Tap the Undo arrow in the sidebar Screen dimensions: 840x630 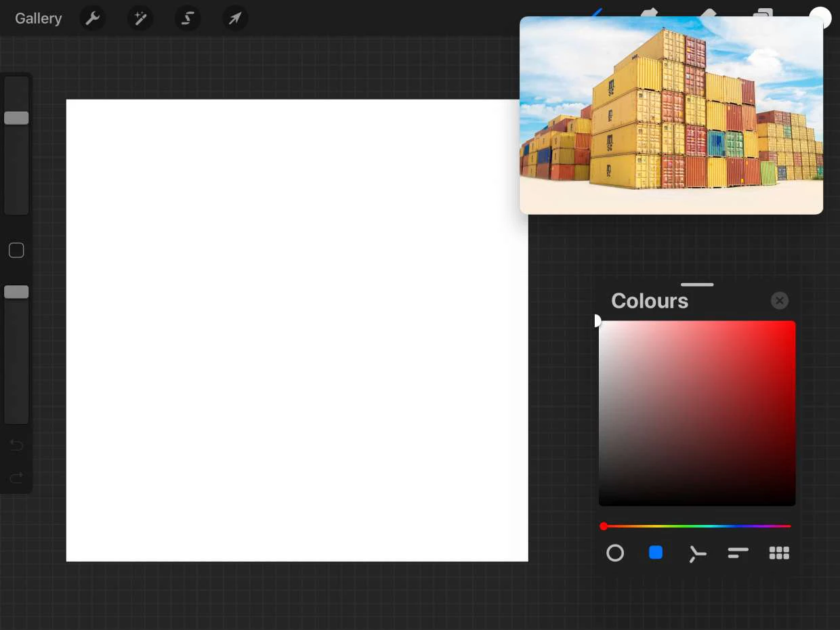coord(16,444)
